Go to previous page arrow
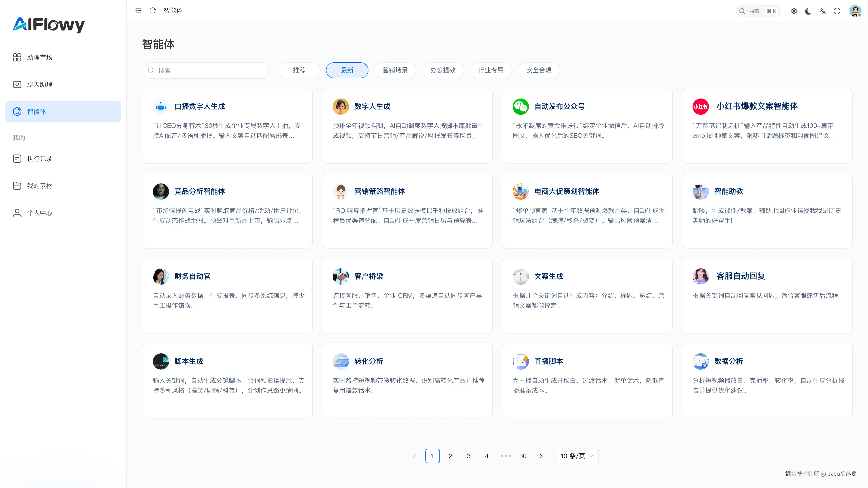The image size is (868, 488). pos(415,456)
